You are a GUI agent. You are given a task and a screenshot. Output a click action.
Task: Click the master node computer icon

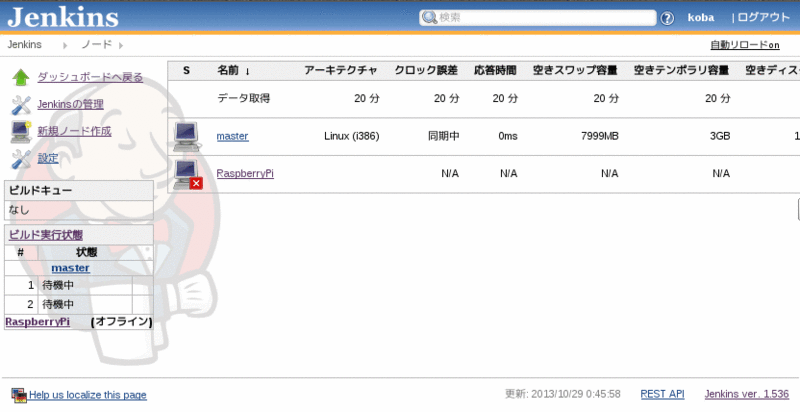click(186, 136)
